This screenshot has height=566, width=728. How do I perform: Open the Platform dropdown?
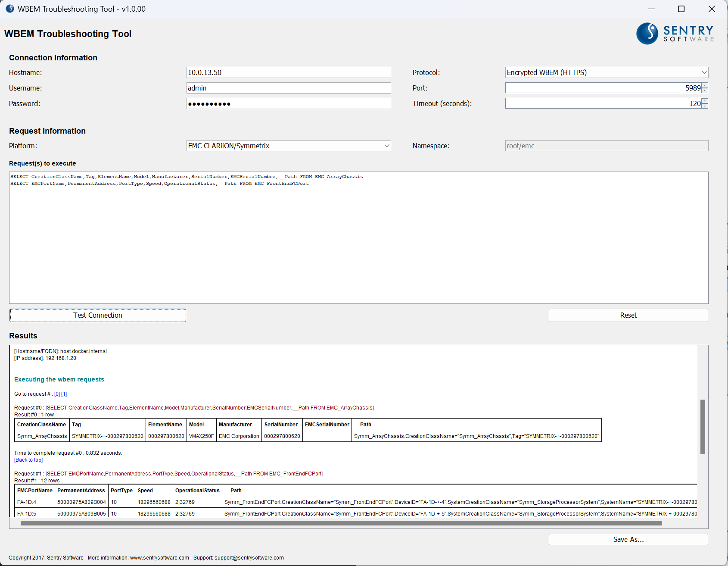click(x=387, y=146)
